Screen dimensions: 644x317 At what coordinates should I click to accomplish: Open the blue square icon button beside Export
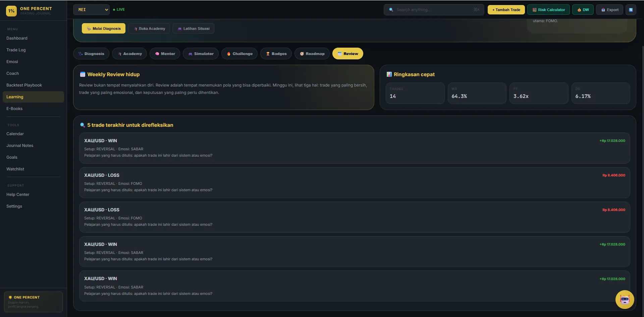tap(631, 10)
